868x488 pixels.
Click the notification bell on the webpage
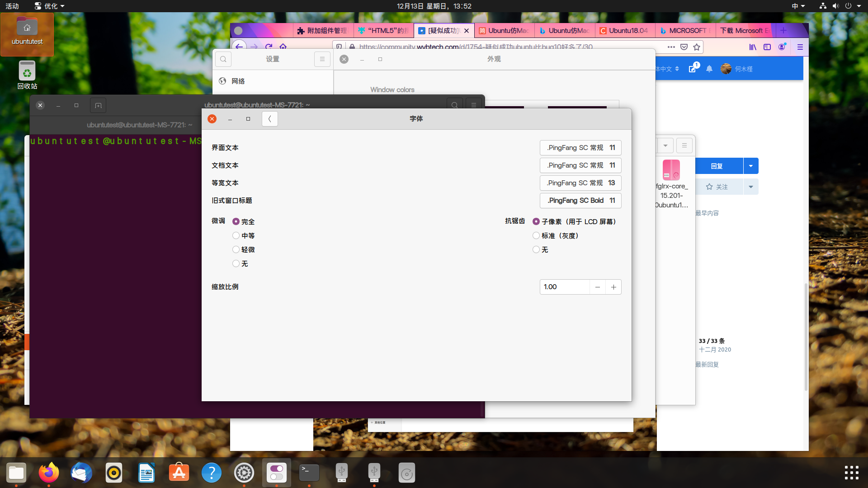point(709,69)
